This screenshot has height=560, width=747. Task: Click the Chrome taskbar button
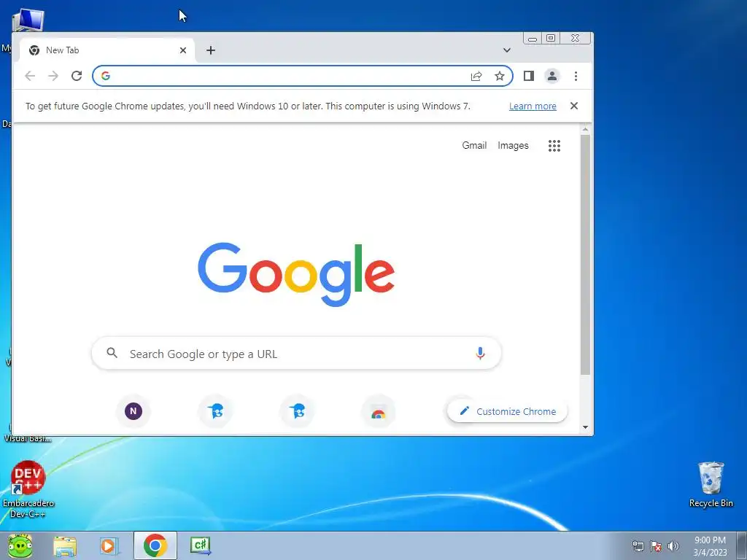point(155,545)
